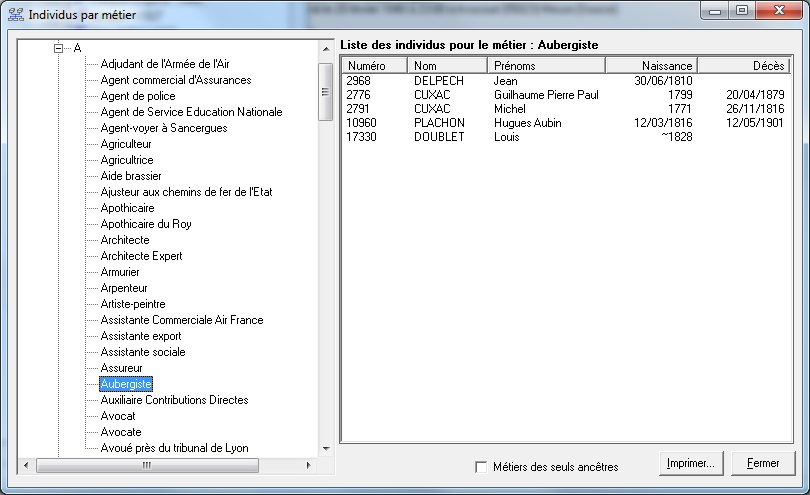Sort by the Naissance column header

coord(651,66)
